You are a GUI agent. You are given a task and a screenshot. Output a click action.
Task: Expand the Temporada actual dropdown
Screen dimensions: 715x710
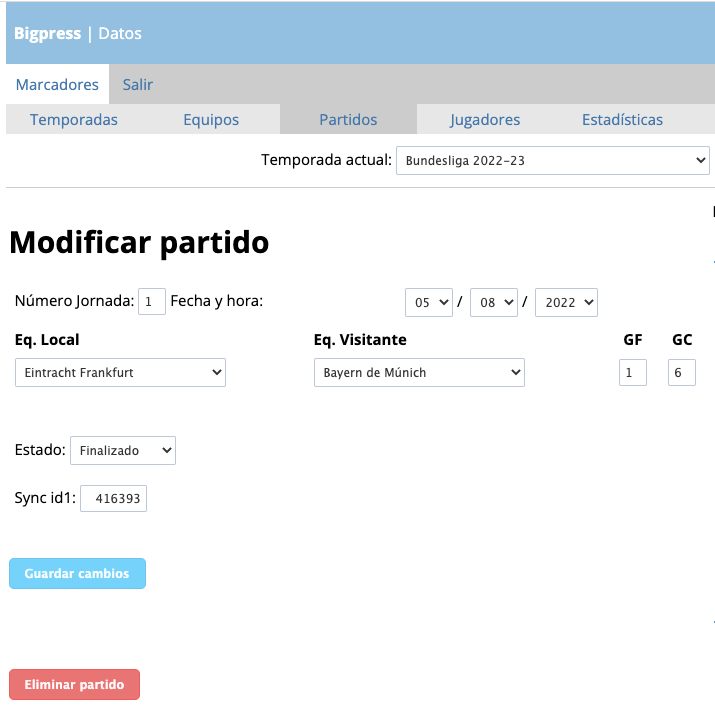pos(552,160)
